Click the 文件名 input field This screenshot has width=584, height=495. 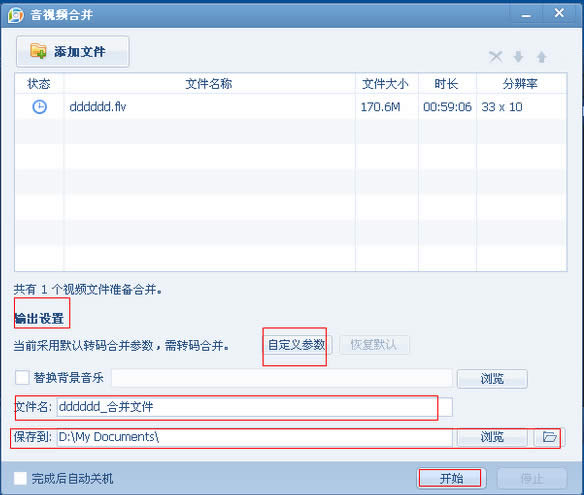pyautogui.click(x=255, y=407)
